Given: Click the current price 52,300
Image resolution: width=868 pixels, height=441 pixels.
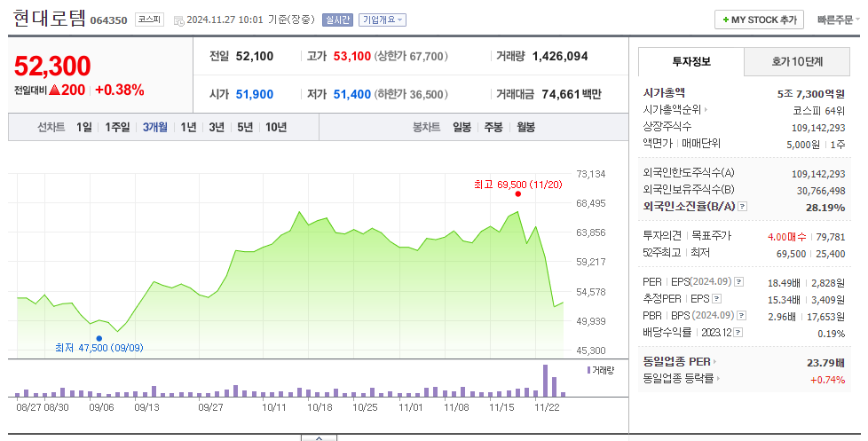Looking at the screenshot, I should (52, 66).
